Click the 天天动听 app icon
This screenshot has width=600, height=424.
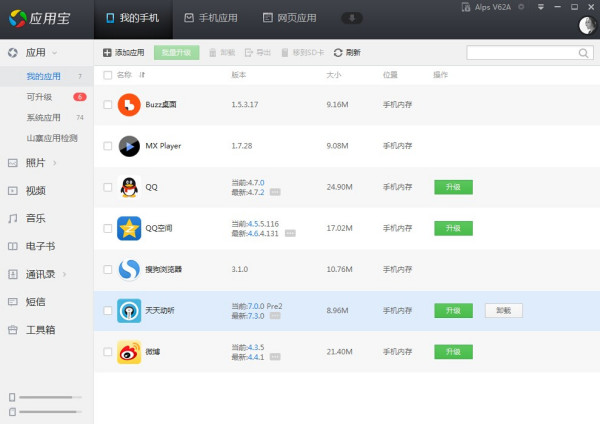pyautogui.click(x=129, y=311)
